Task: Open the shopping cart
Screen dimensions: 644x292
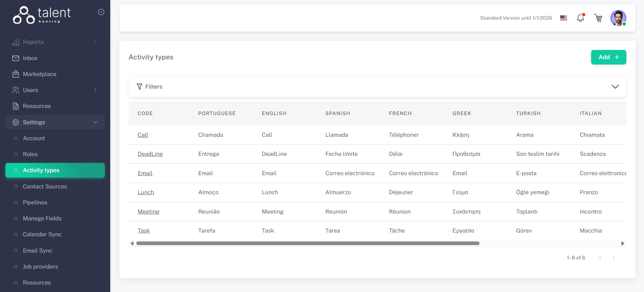Action: (x=598, y=18)
